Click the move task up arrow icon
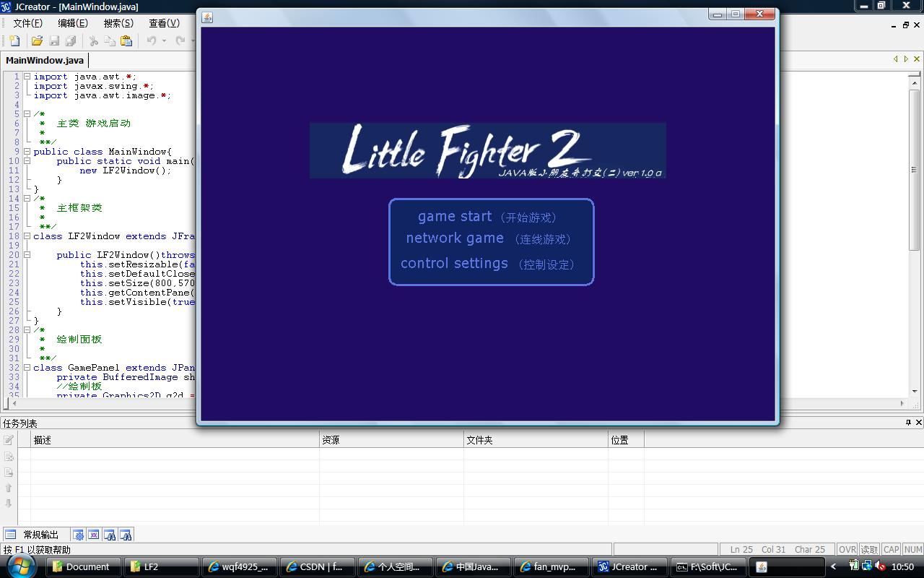 [x=9, y=488]
